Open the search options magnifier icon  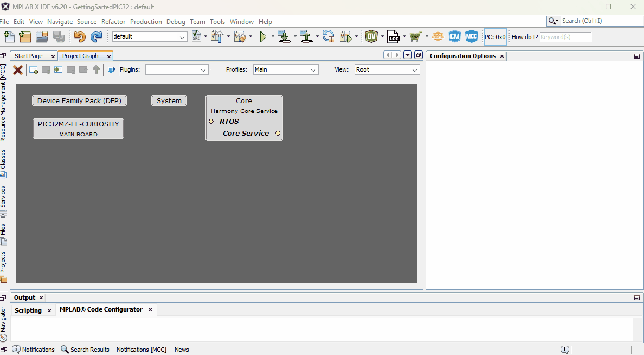tap(553, 21)
